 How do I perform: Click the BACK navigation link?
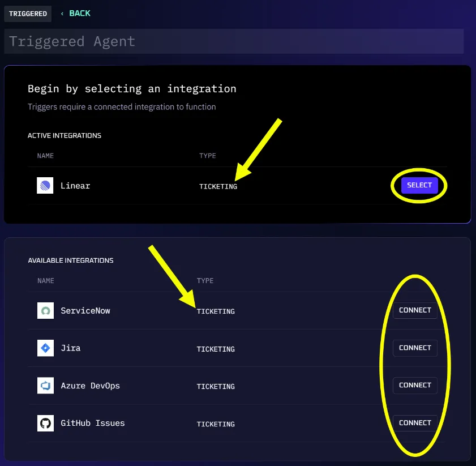[x=80, y=14]
